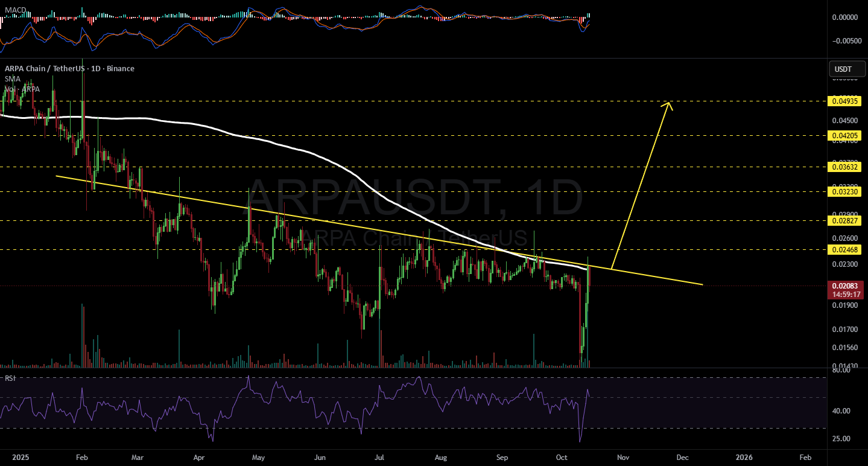Click the Nov time axis label
Image resolution: width=868 pixels, height=466 pixels.
click(x=623, y=458)
